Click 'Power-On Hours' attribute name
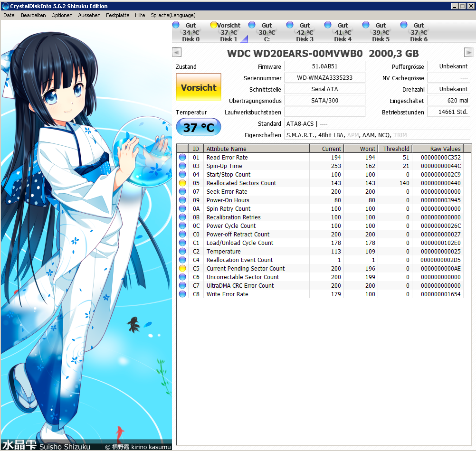The width and height of the screenshot is (476, 451). click(x=228, y=200)
